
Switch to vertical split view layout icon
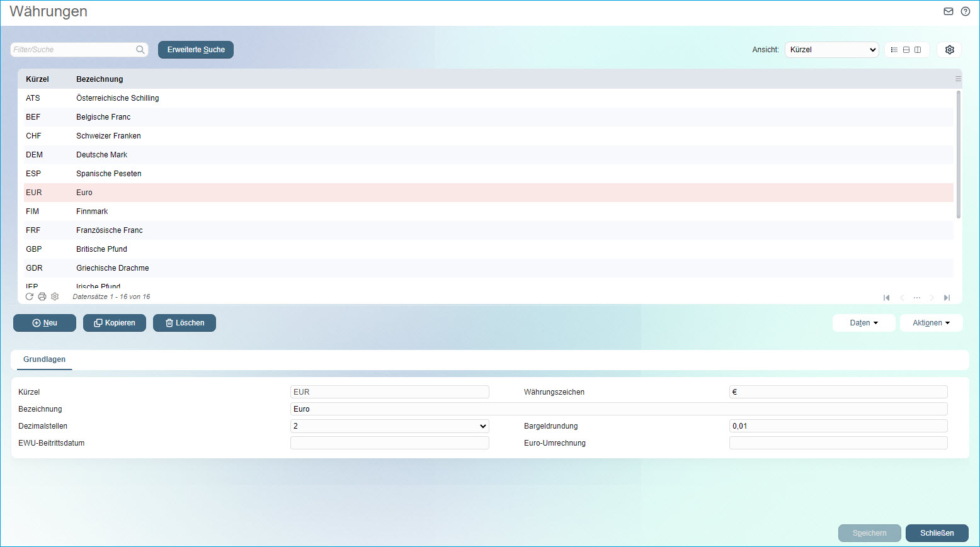pyautogui.click(x=918, y=50)
